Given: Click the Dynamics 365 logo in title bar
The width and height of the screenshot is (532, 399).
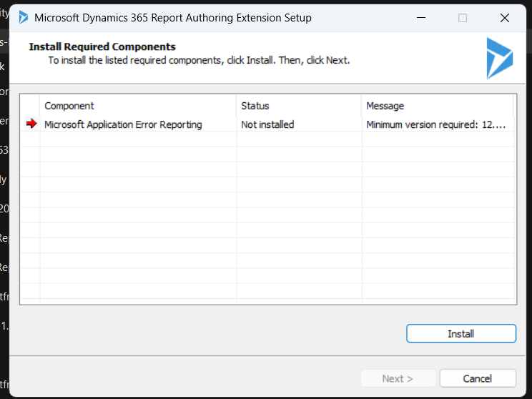Looking at the screenshot, I should (23, 18).
